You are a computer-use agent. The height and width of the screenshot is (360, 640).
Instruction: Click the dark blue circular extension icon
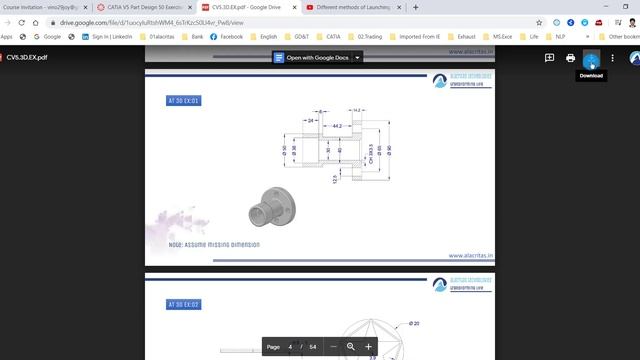click(x=571, y=23)
